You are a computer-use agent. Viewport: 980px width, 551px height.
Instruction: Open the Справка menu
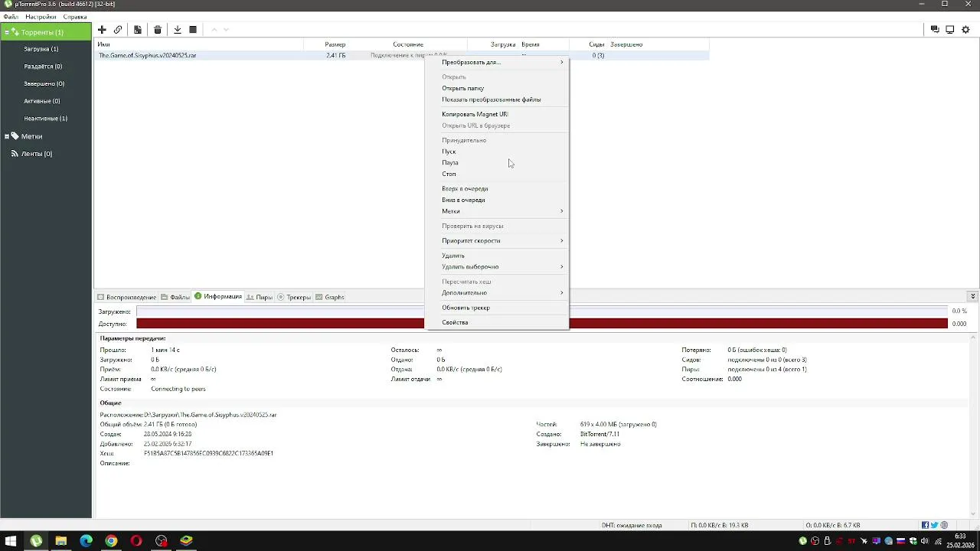pos(74,17)
